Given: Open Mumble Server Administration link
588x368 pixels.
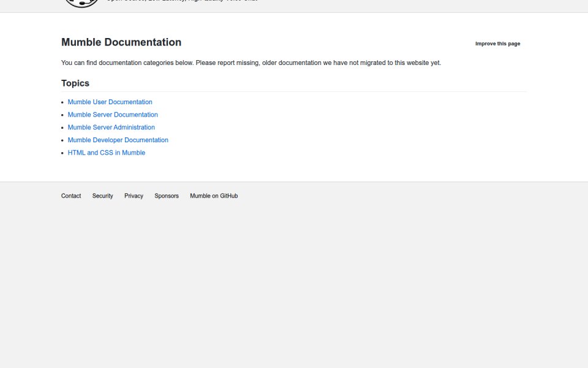Looking at the screenshot, I should point(111,128).
